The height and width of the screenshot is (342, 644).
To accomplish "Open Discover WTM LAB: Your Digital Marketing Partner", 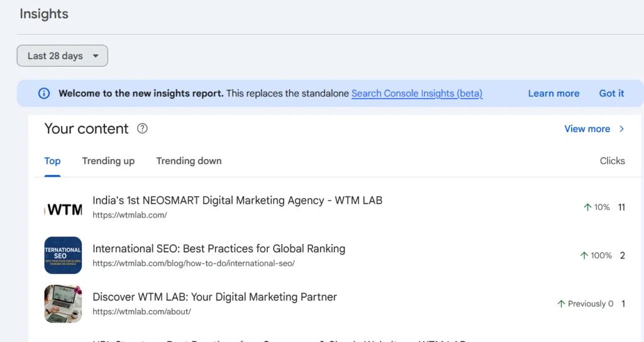I will (215, 297).
